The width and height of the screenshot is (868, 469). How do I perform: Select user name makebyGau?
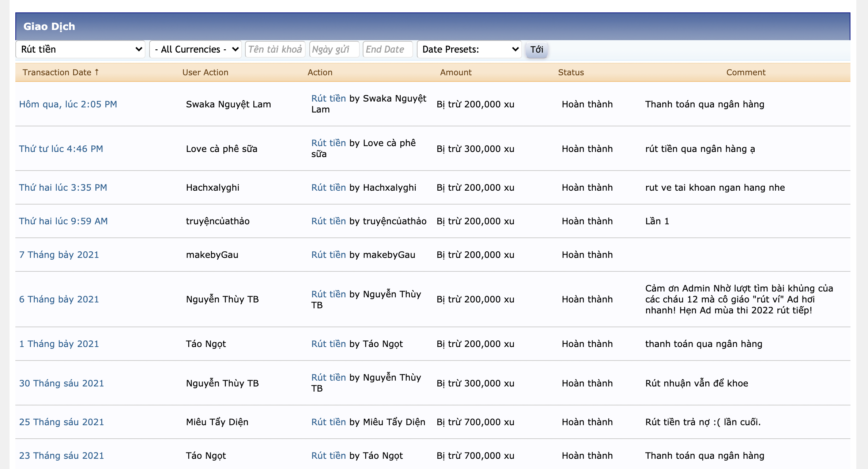click(x=212, y=255)
